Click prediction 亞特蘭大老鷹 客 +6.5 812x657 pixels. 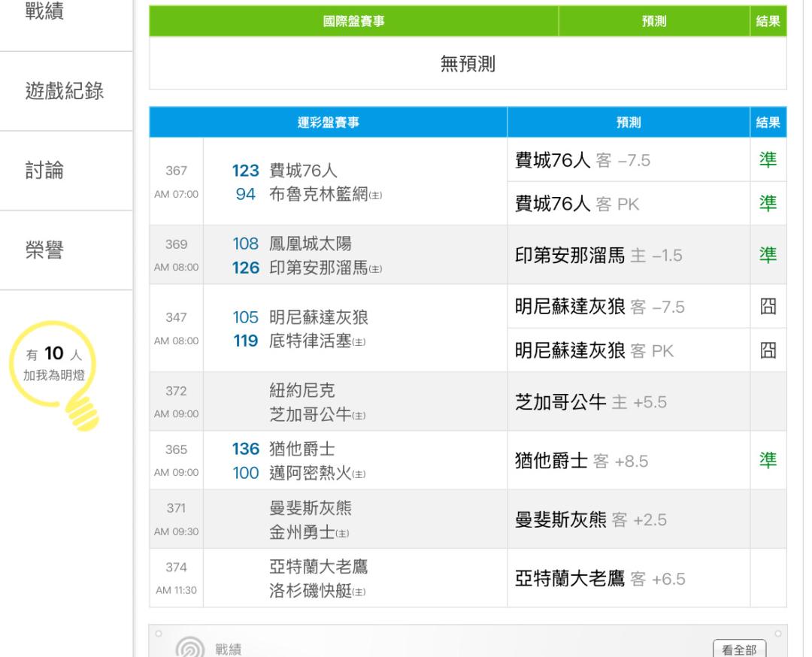coord(600,579)
